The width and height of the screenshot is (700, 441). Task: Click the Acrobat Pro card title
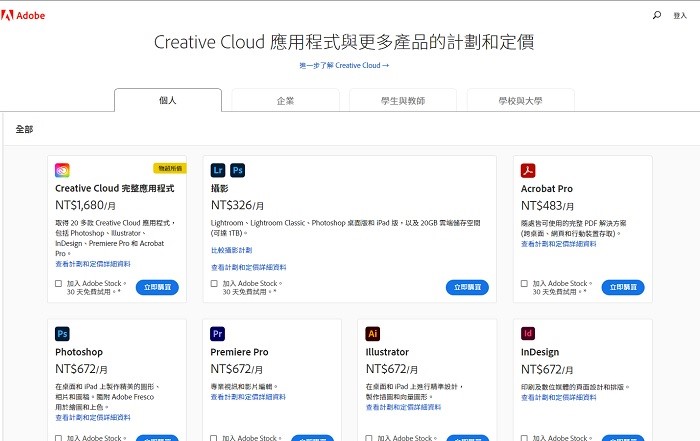547,188
